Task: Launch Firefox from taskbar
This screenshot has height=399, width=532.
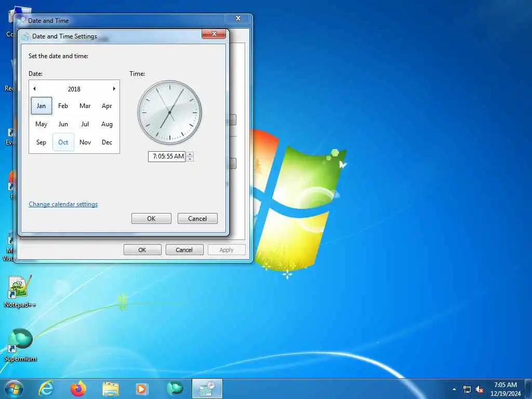Action: coord(78,389)
